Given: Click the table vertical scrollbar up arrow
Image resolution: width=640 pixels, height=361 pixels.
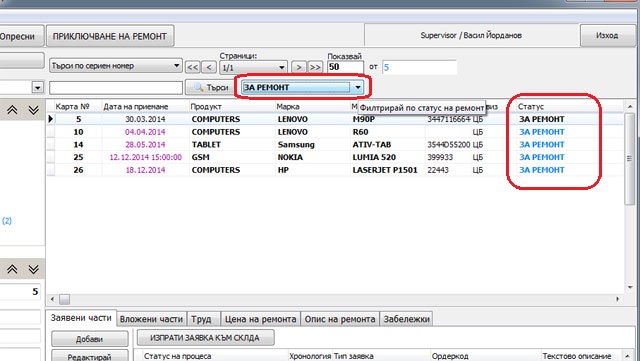Looking at the screenshot, I should click(x=630, y=107).
